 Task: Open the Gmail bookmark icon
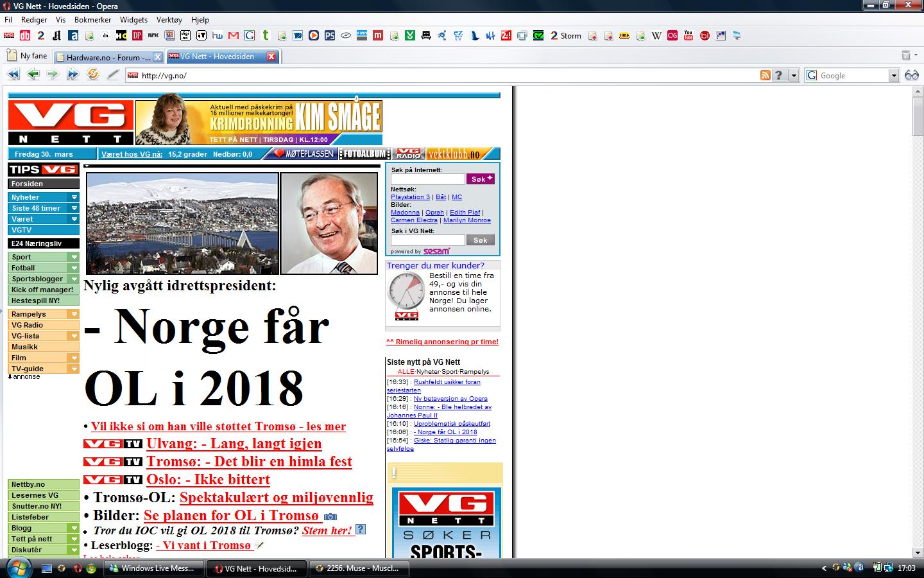234,35
